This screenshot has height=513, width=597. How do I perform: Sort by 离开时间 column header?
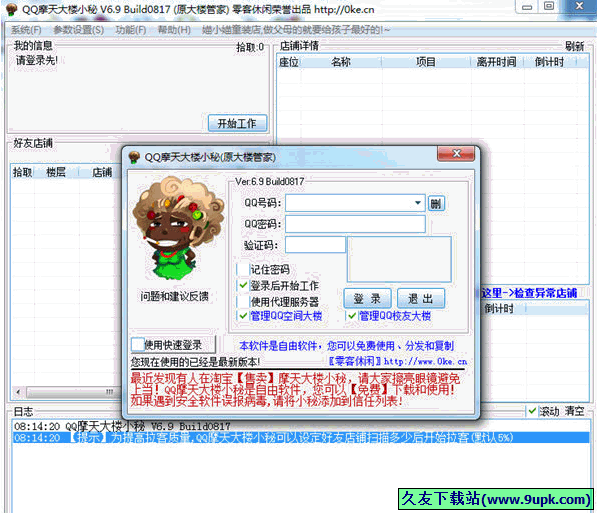pos(497,62)
